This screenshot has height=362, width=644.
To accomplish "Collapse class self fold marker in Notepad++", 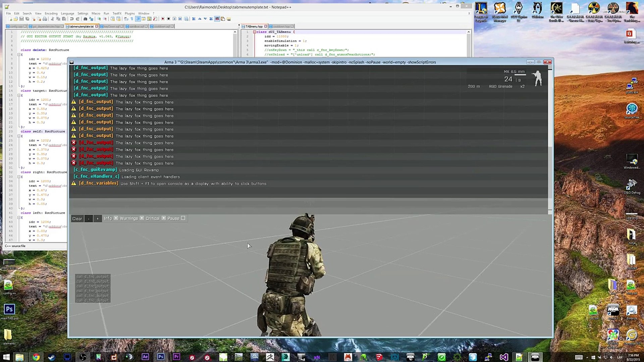I will point(19,136).
